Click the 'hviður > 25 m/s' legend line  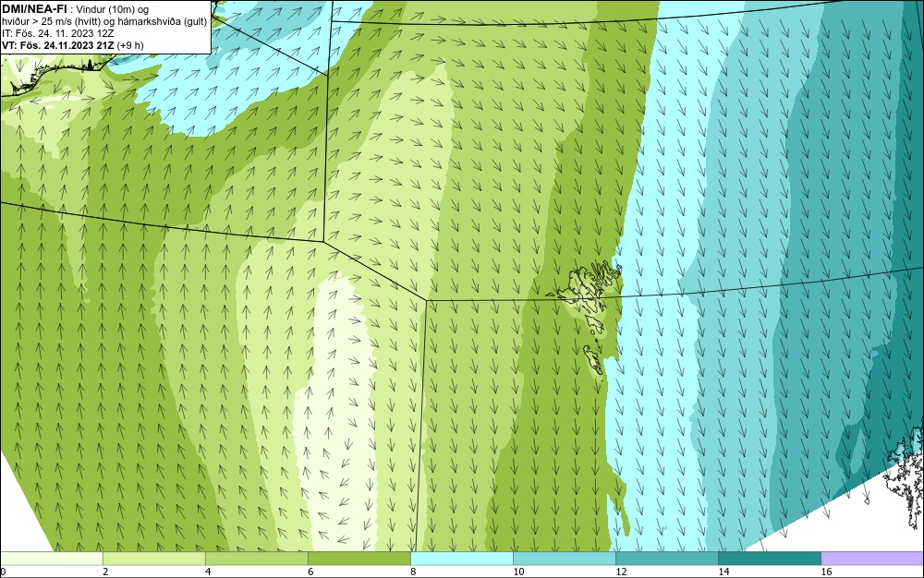pyautogui.click(x=104, y=22)
